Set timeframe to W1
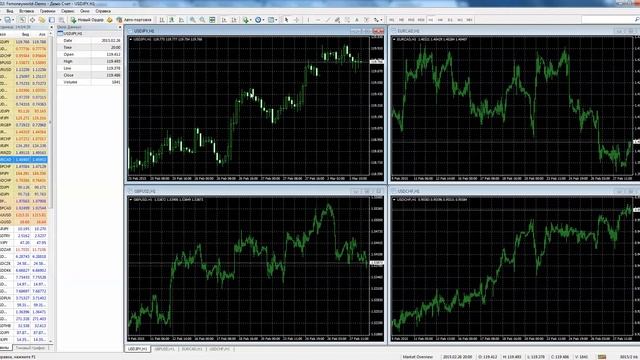The height and width of the screenshot is (360, 640). tap(460, 20)
